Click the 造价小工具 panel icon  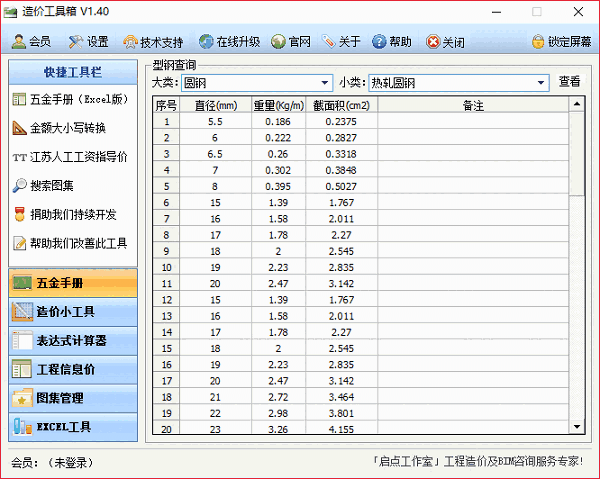point(22,312)
